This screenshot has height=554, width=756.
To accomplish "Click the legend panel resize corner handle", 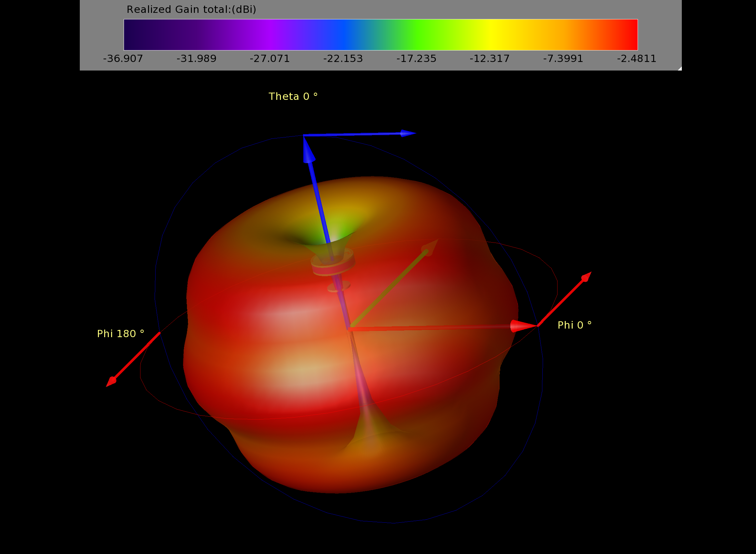I will coord(680,69).
